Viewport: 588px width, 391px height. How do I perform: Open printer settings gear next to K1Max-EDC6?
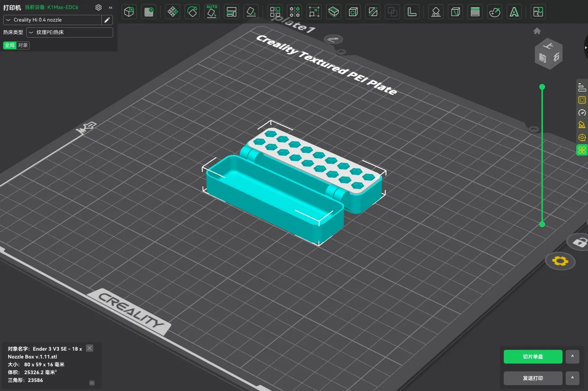click(99, 7)
